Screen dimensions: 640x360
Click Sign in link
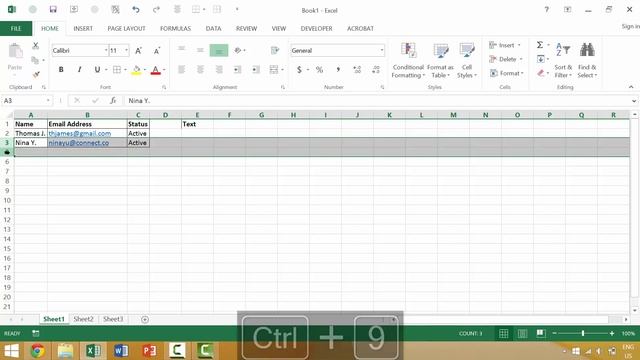click(630, 26)
